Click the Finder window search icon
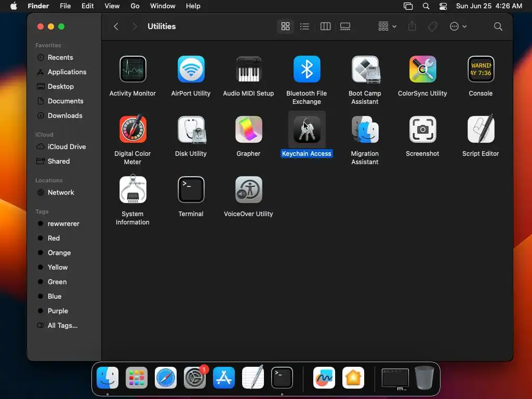 click(x=498, y=26)
